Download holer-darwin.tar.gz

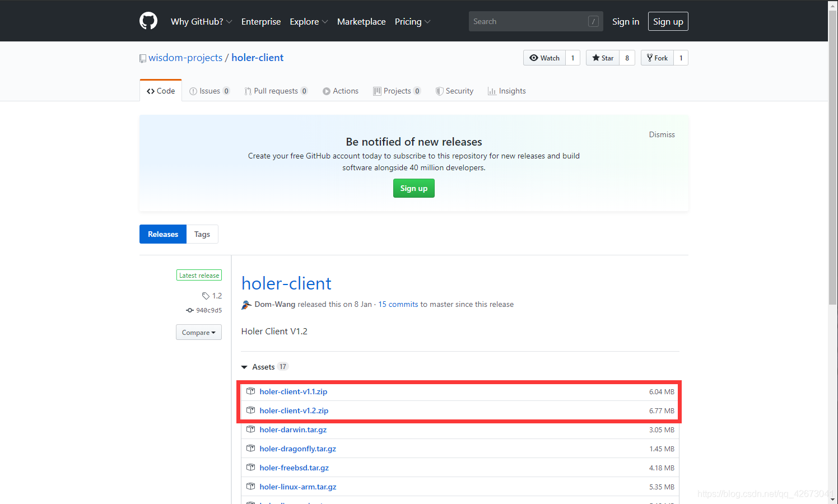tap(293, 430)
